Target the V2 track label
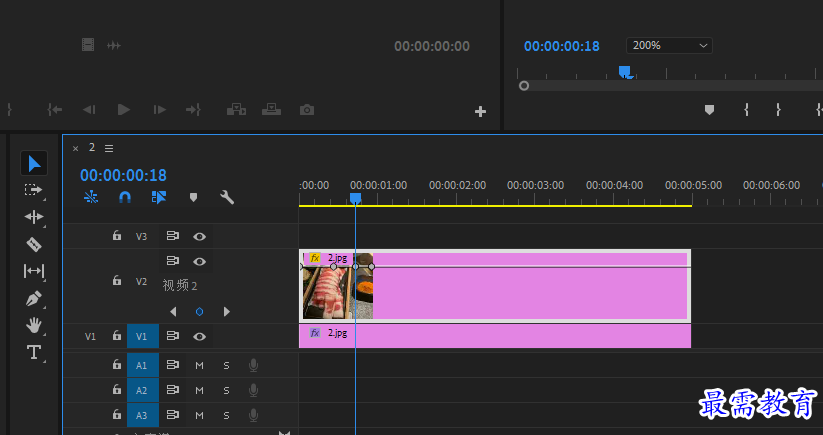Viewport: 823px width, 435px height. click(142, 281)
